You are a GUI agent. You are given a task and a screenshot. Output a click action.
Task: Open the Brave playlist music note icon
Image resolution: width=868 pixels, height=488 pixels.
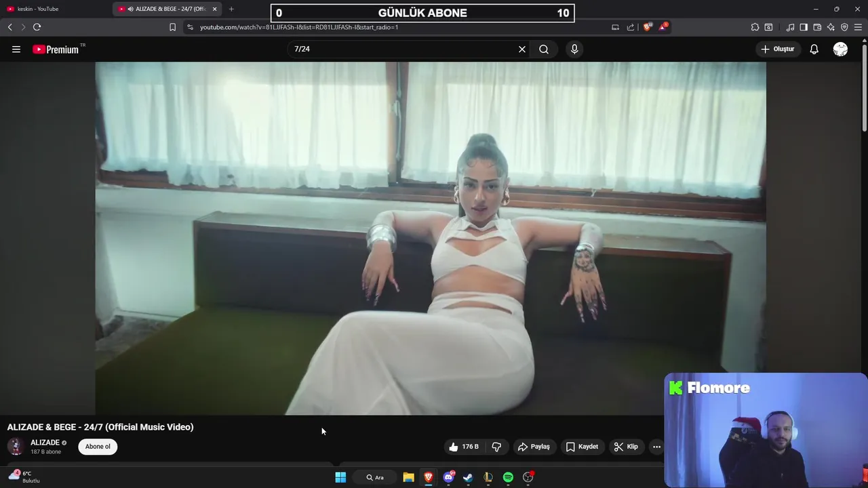coord(790,27)
